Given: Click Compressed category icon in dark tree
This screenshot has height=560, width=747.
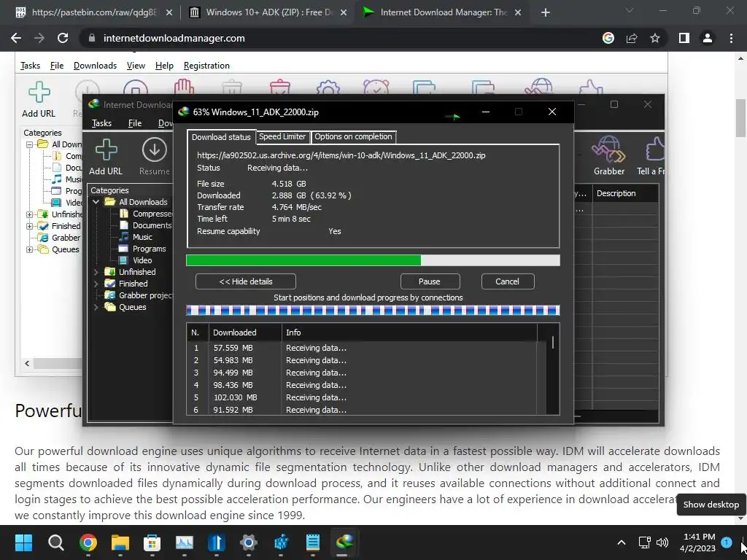Looking at the screenshot, I should pyautogui.click(x=124, y=214).
